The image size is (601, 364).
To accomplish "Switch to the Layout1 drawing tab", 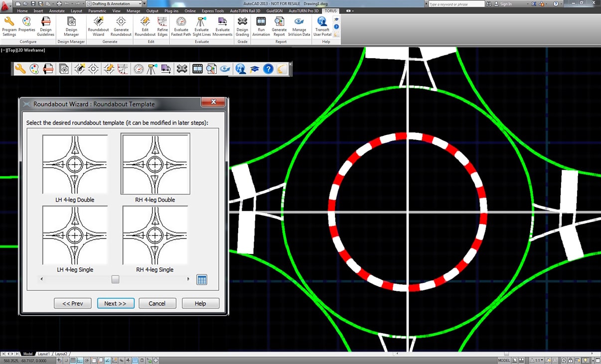I will tap(44, 354).
